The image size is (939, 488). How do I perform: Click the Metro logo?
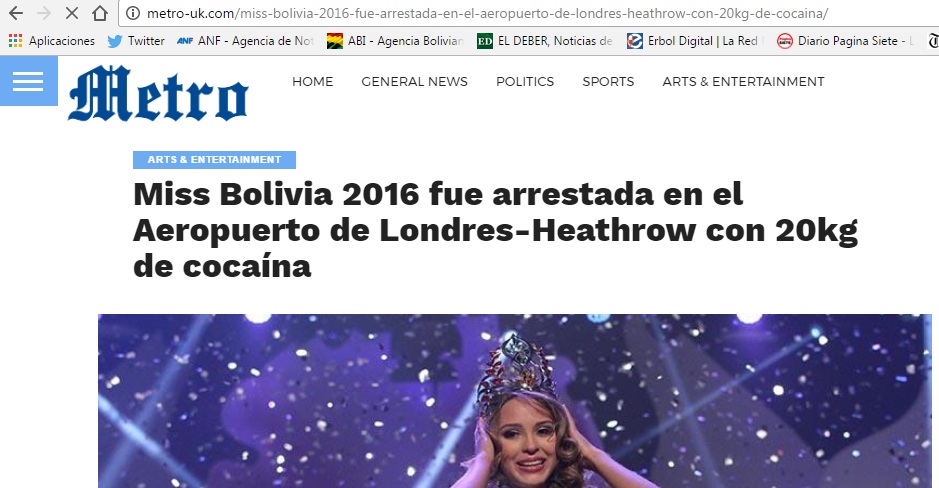158,93
